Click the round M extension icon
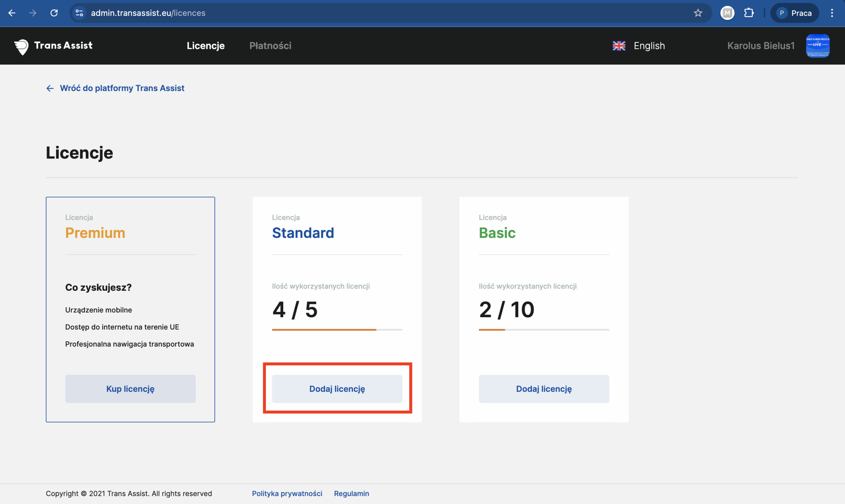 coord(727,13)
